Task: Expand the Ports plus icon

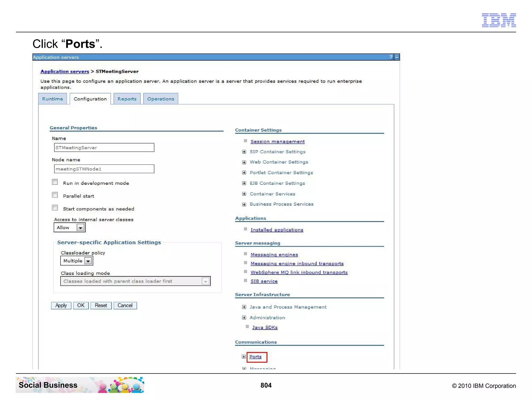Action: [244, 357]
